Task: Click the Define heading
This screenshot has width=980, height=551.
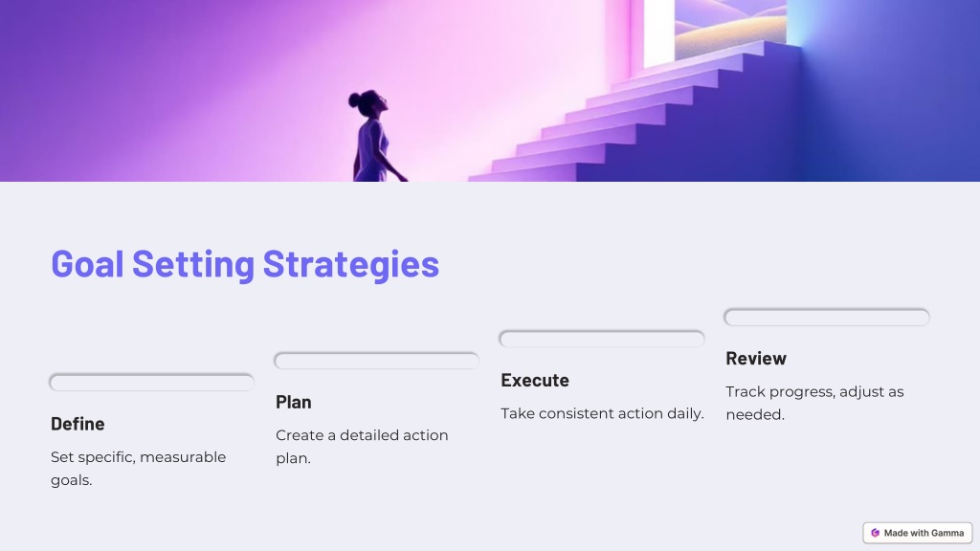Action: point(78,424)
